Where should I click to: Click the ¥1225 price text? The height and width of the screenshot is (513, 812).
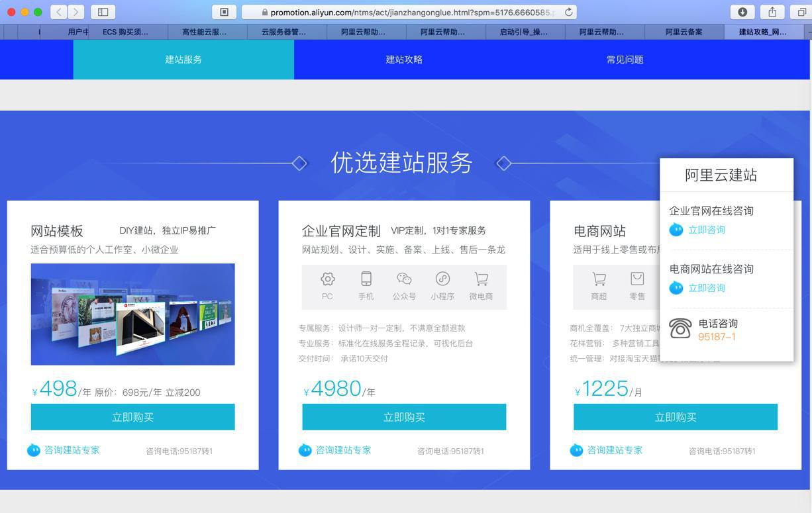click(601, 389)
